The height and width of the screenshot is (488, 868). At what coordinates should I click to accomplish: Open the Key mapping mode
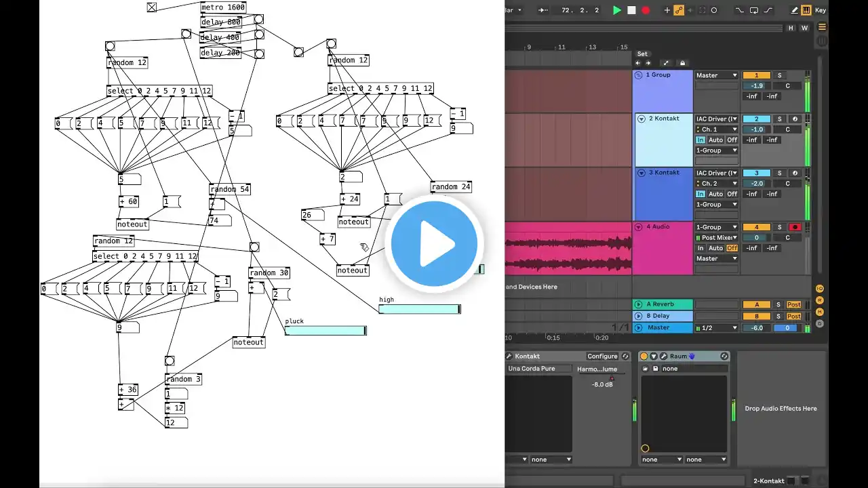click(x=821, y=10)
